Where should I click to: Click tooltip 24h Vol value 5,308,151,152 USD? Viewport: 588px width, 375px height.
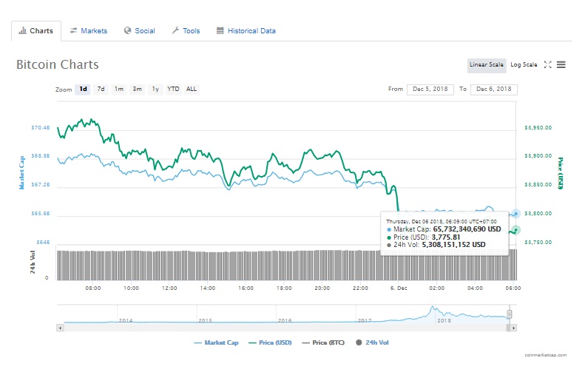[x=453, y=245]
